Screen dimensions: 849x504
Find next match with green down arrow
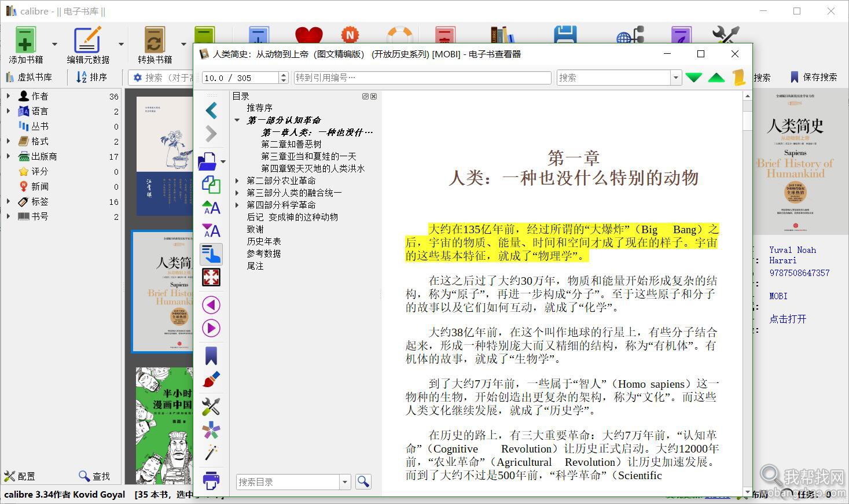(694, 78)
